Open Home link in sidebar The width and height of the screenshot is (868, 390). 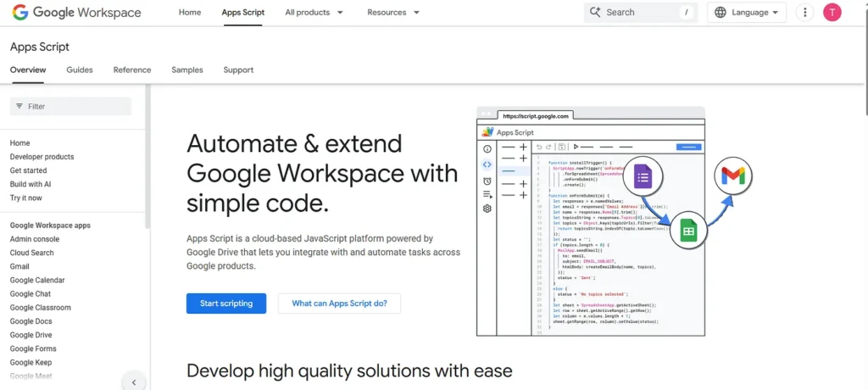[20, 143]
